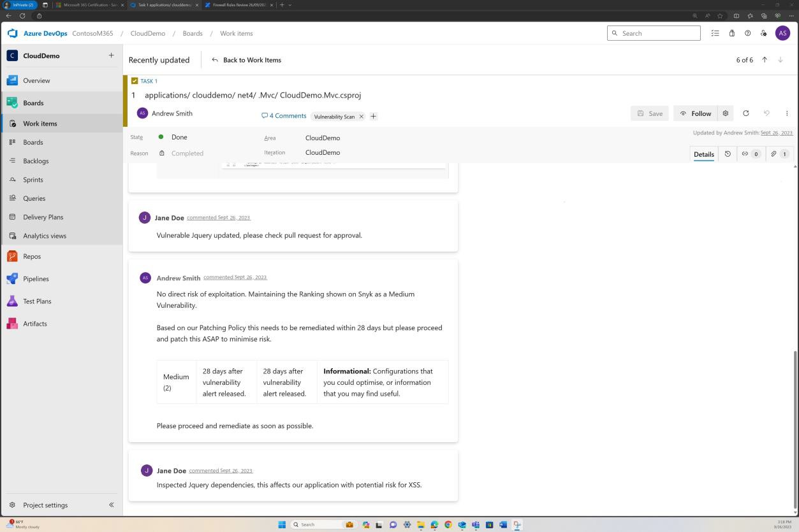
Task: Open Attachments via the paperclip icon
Action: click(x=778, y=154)
